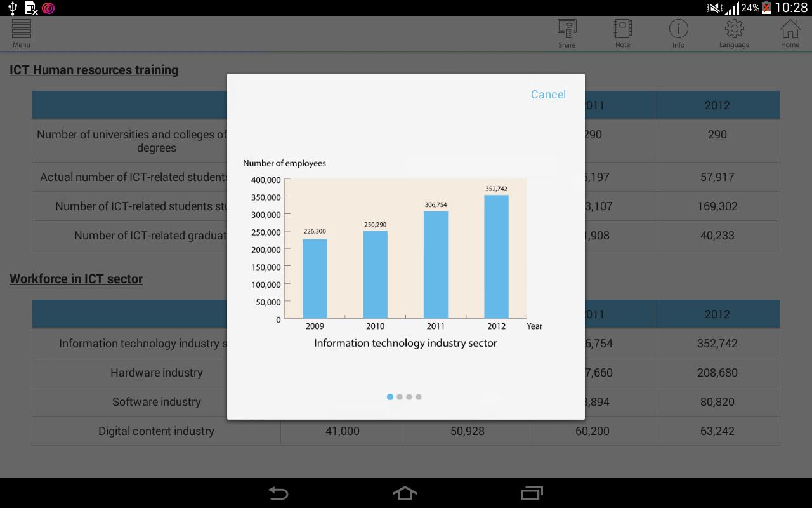Tap the 226,300 bar value label
This screenshot has height=508, width=812.
click(315, 231)
